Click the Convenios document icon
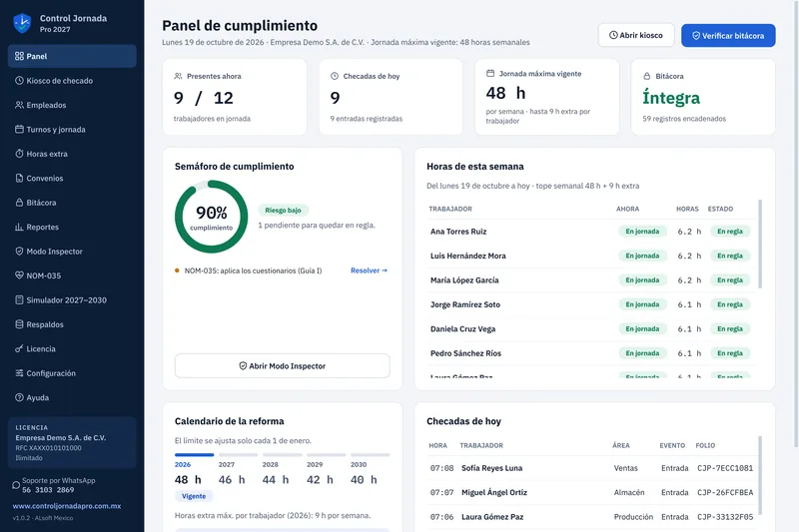 (x=19, y=179)
